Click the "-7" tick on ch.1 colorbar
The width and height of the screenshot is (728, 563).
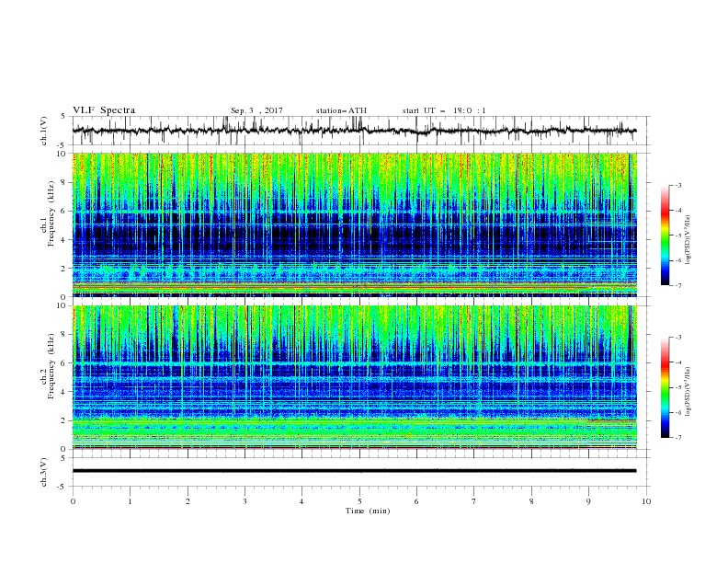[x=677, y=286]
